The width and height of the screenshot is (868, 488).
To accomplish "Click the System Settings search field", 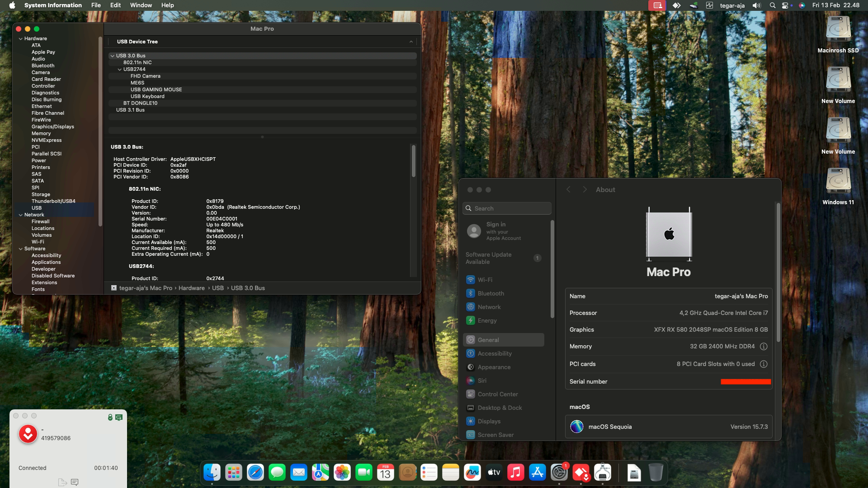I will click(x=507, y=208).
